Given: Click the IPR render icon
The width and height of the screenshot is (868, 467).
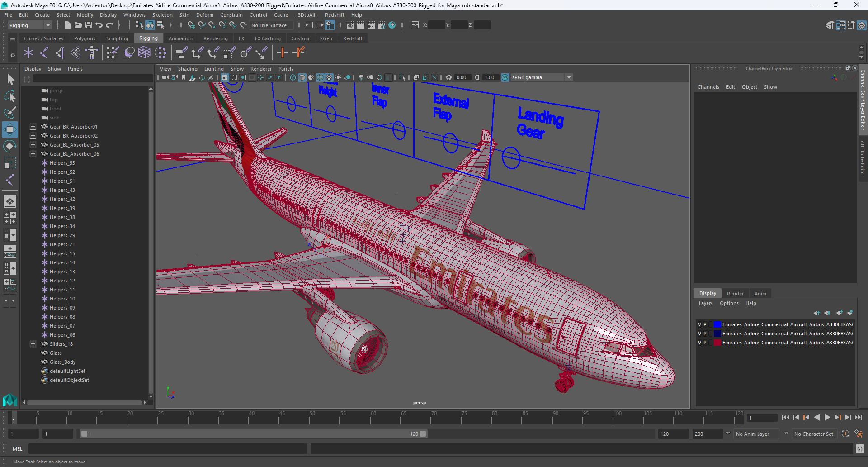Looking at the screenshot, I should [371, 25].
